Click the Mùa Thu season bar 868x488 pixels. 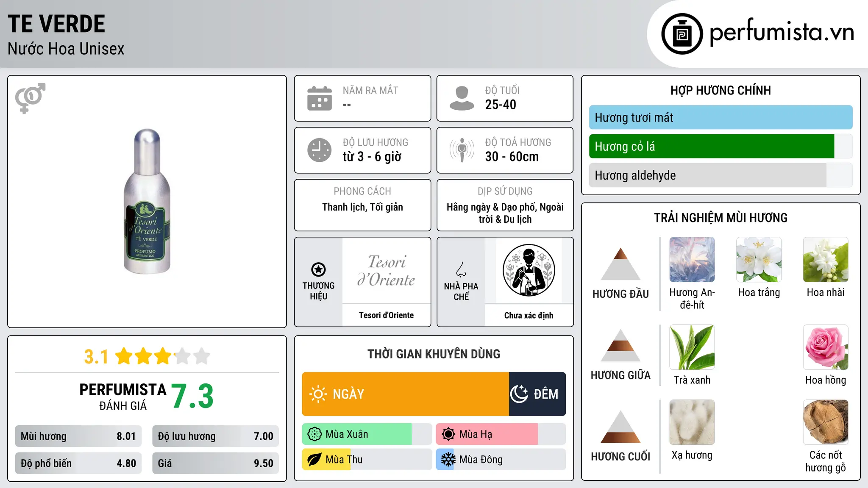coord(367,460)
